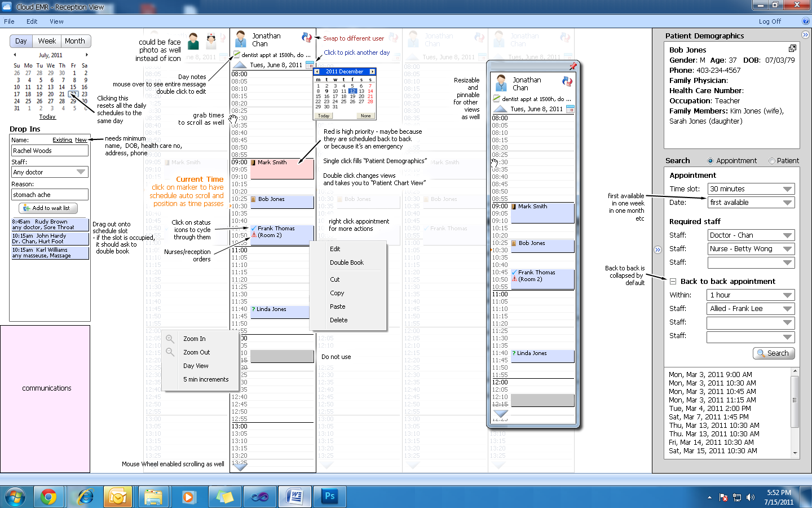Select the Appointment search radio button
The width and height of the screenshot is (812, 508).
pyautogui.click(x=710, y=161)
